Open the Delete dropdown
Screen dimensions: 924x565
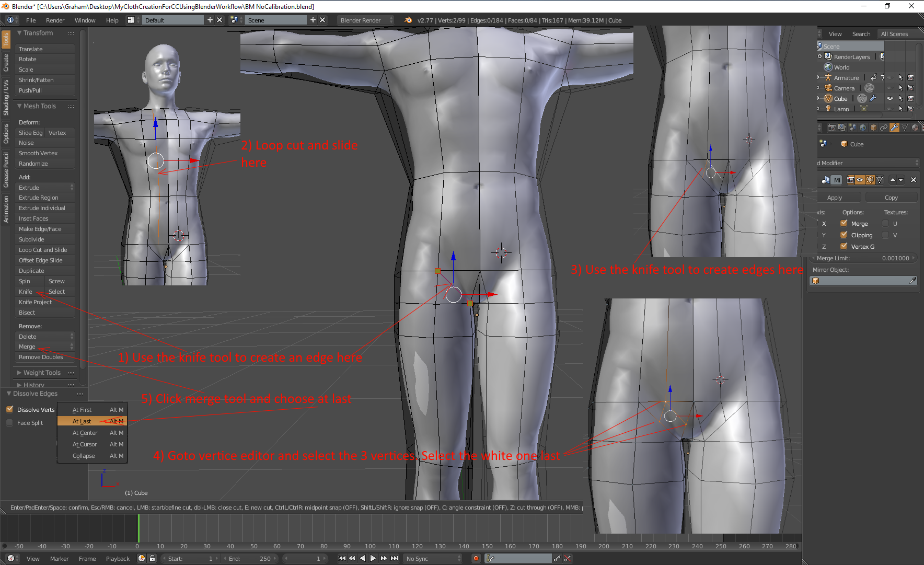pyautogui.click(x=45, y=336)
